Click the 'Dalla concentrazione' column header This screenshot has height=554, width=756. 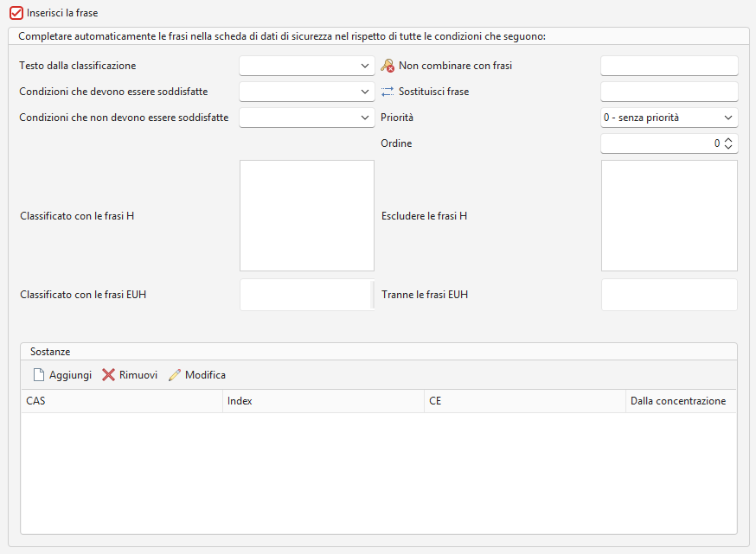tap(682, 401)
